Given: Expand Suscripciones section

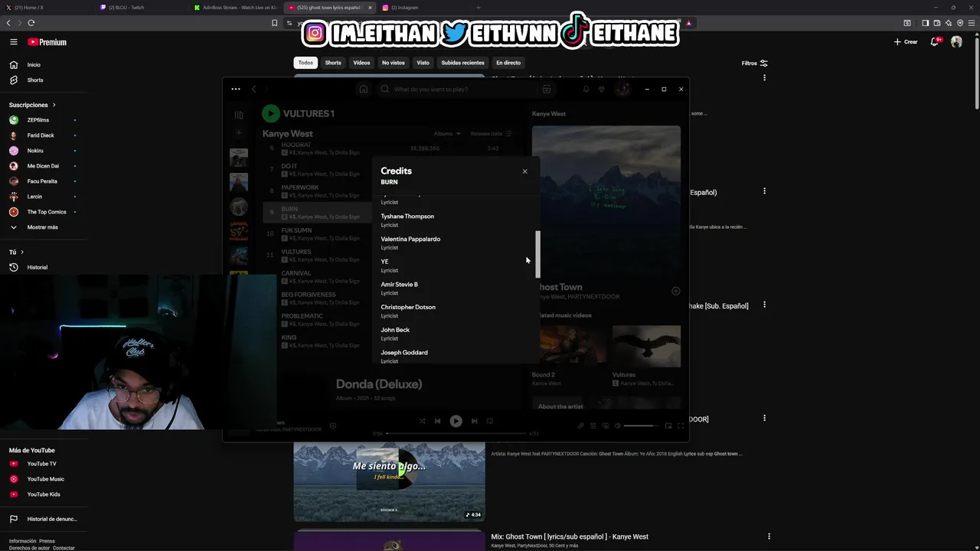Looking at the screenshot, I should pyautogui.click(x=32, y=105).
